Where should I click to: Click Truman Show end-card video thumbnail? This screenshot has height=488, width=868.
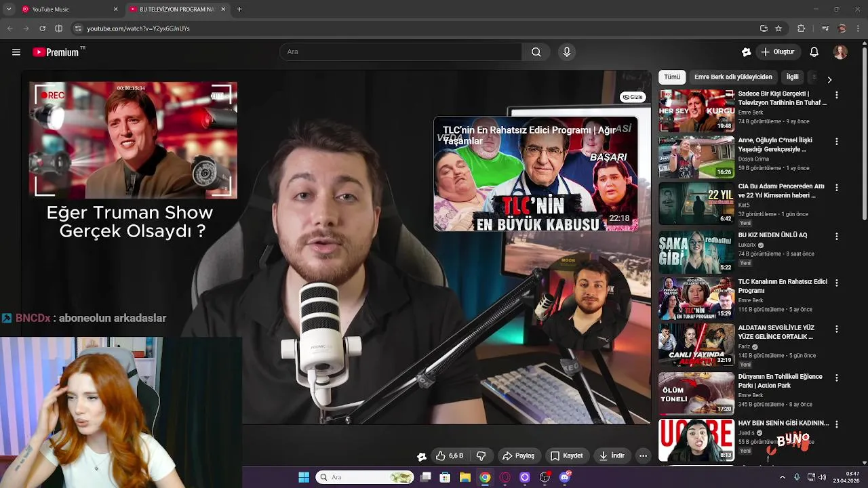133,140
